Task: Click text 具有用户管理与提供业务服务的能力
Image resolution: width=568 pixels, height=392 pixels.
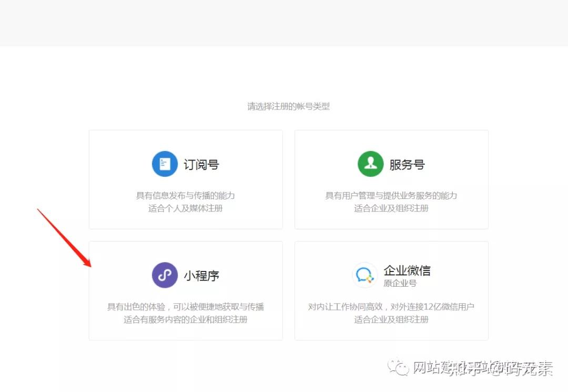Action: click(391, 196)
